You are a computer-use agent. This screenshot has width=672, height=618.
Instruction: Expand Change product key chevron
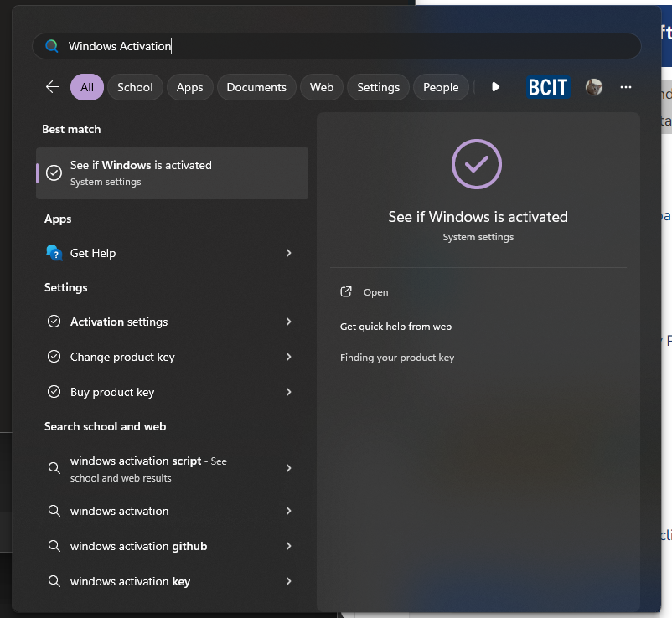288,357
